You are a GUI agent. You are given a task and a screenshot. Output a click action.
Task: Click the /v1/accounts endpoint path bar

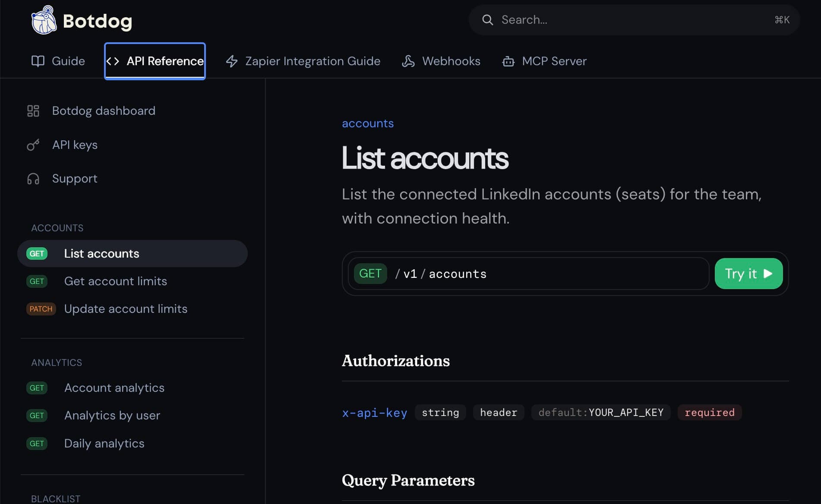tap(528, 274)
